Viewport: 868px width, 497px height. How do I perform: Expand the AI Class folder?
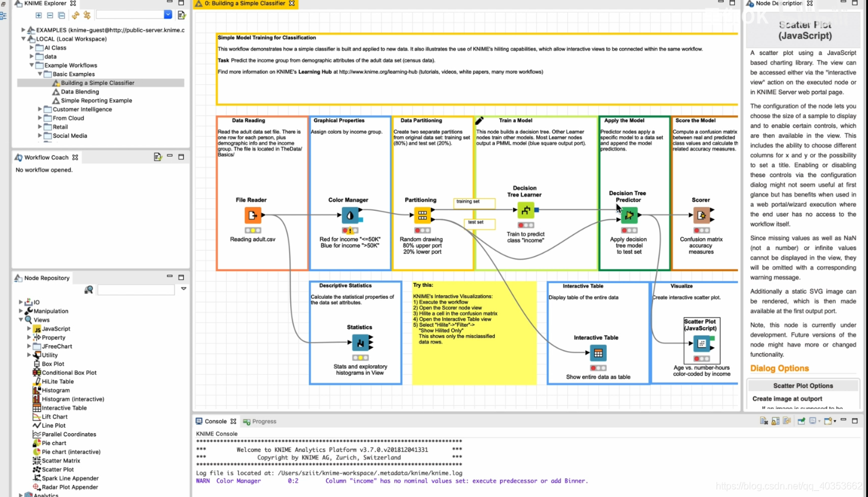coord(32,48)
